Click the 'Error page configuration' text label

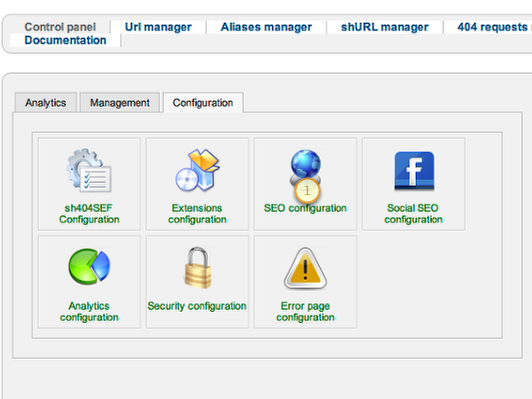pyautogui.click(x=305, y=311)
